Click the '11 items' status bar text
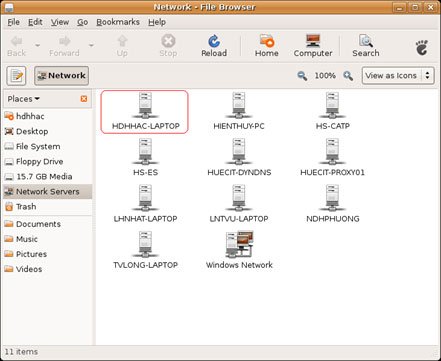The width and height of the screenshot is (441, 361). pyautogui.click(x=21, y=352)
